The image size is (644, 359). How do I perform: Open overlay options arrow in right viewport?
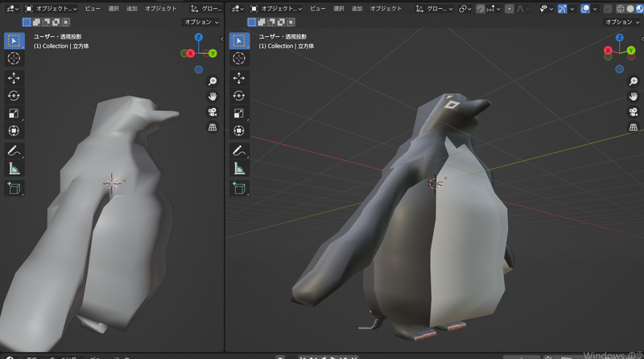(x=595, y=9)
